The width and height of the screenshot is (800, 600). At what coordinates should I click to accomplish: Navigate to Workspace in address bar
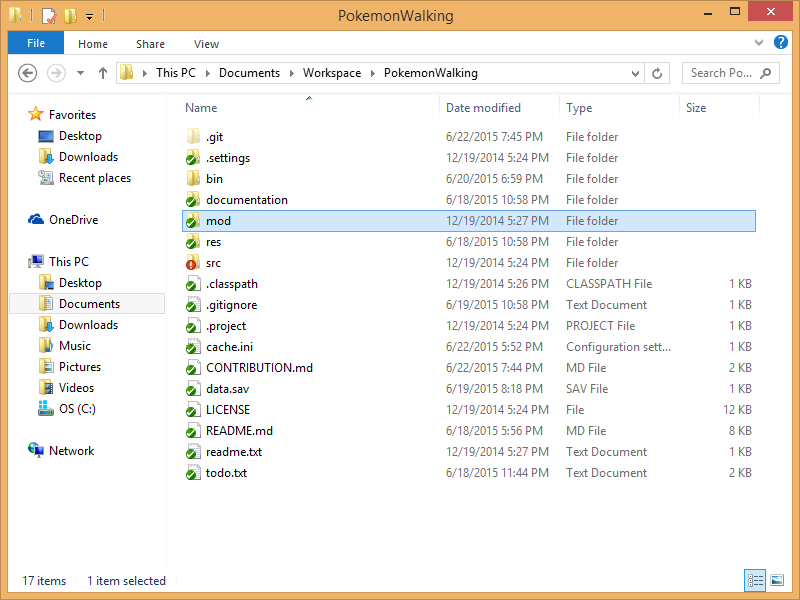click(x=332, y=73)
